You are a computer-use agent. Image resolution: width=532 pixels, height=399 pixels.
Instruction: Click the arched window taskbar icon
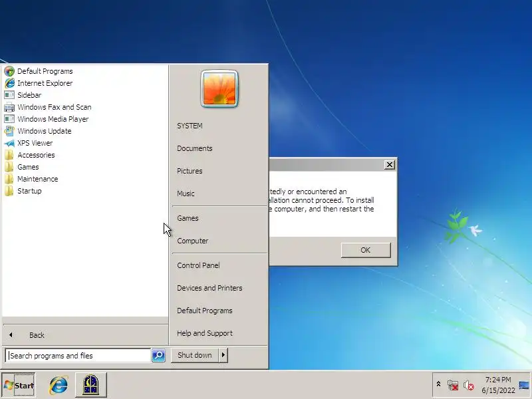pos(91,385)
